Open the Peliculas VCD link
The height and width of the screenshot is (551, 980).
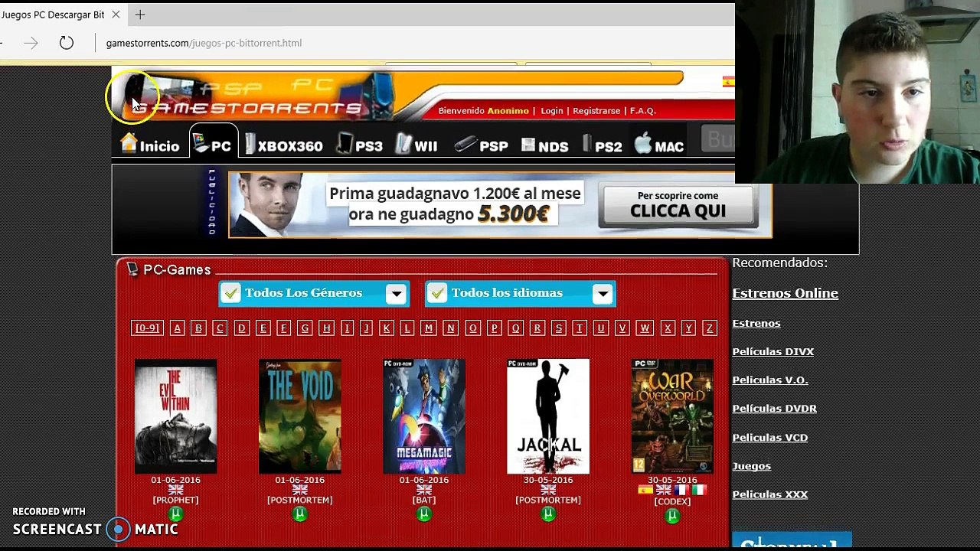coord(769,438)
